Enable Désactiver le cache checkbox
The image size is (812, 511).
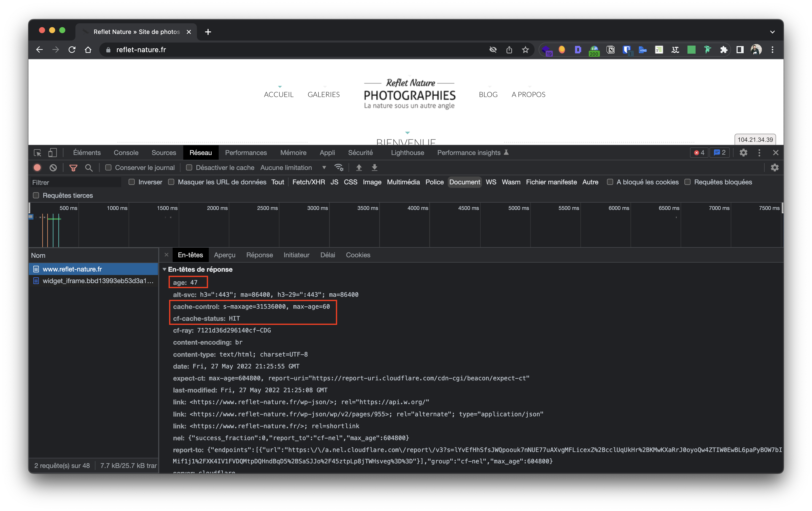coord(189,168)
